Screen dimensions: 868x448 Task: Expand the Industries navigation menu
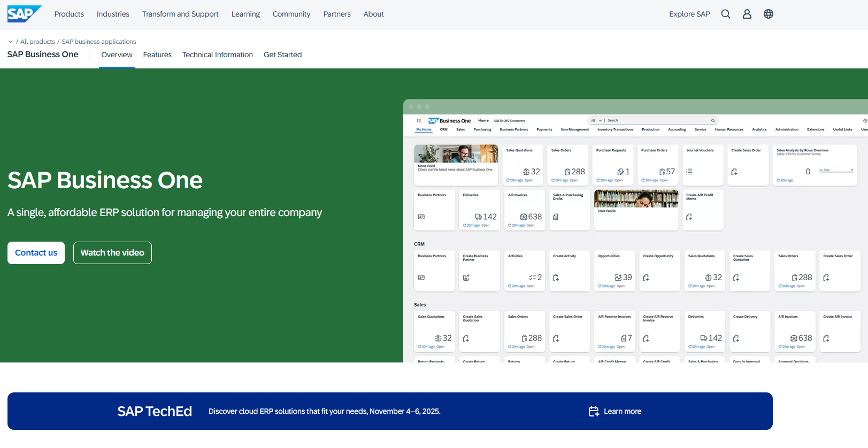(113, 14)
